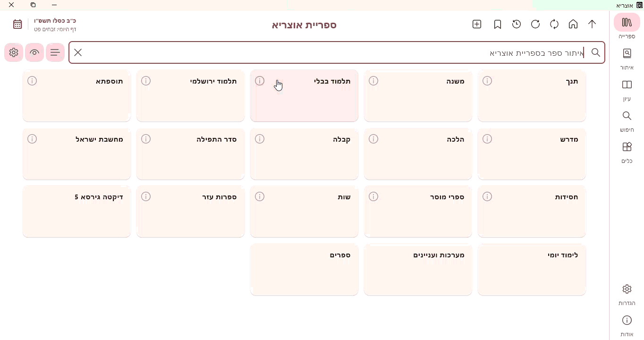This screenshot has width=644, height=340.
Task: Sync the library with the sync arrows icon
Action: click(x=554, y=24)
